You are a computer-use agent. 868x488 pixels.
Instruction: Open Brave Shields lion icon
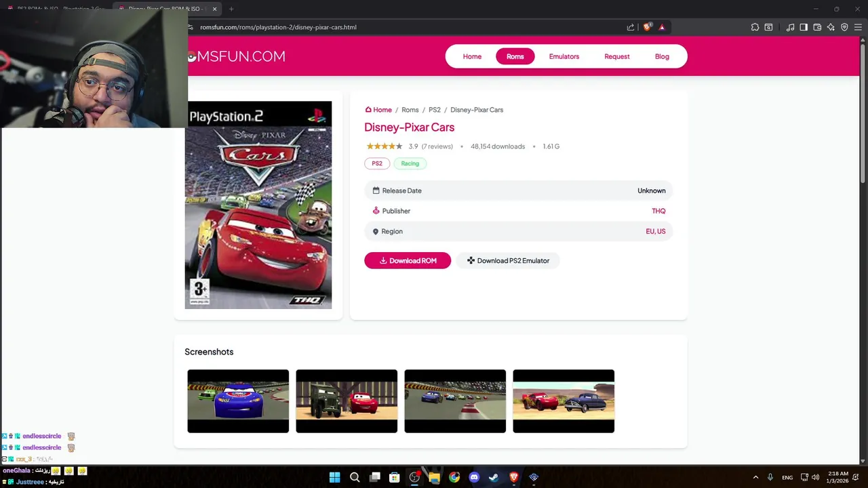tap(647, 27)
